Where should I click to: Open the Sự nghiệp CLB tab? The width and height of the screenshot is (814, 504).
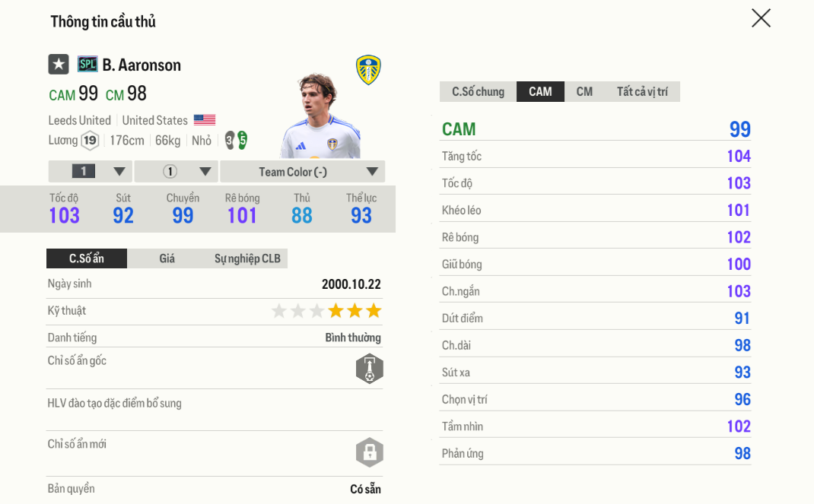(247, 258)
